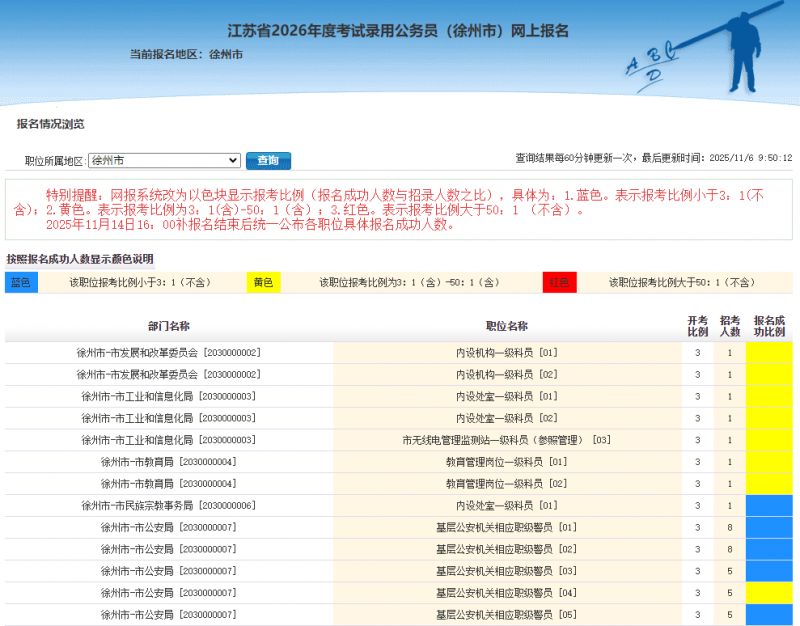Open the 职位所属地区 region dropdown
This screenshot has width=800, height=626.
(x=164, y=160)
